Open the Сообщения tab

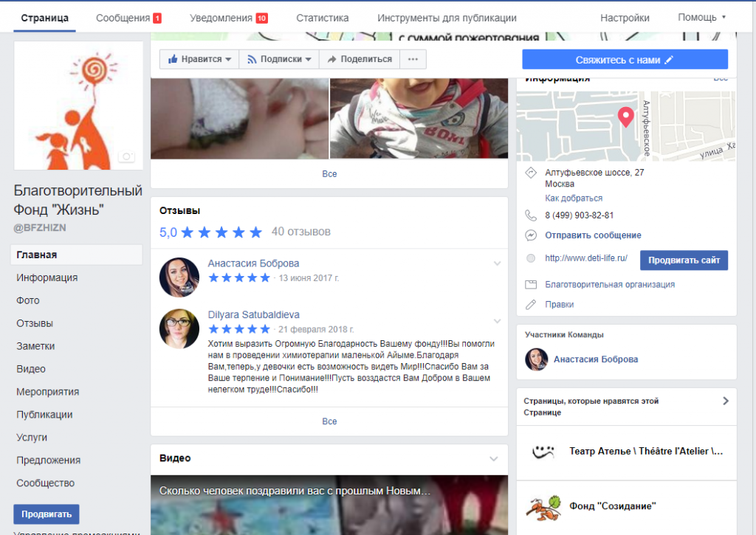(128, 18)
